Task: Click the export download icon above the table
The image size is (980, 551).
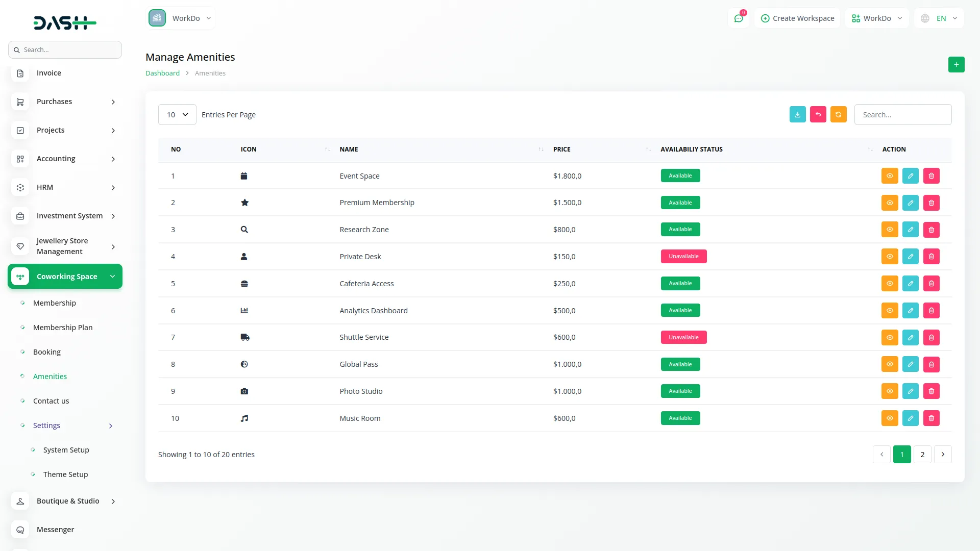Action: (x=798, y=114)
